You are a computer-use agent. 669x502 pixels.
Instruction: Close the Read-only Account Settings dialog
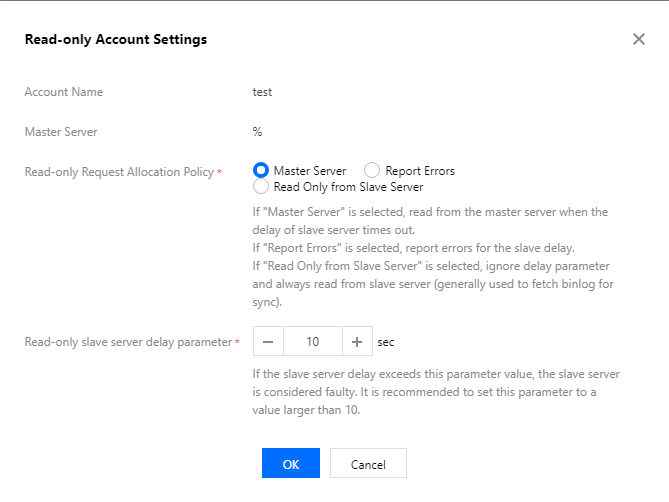[639, 39]
